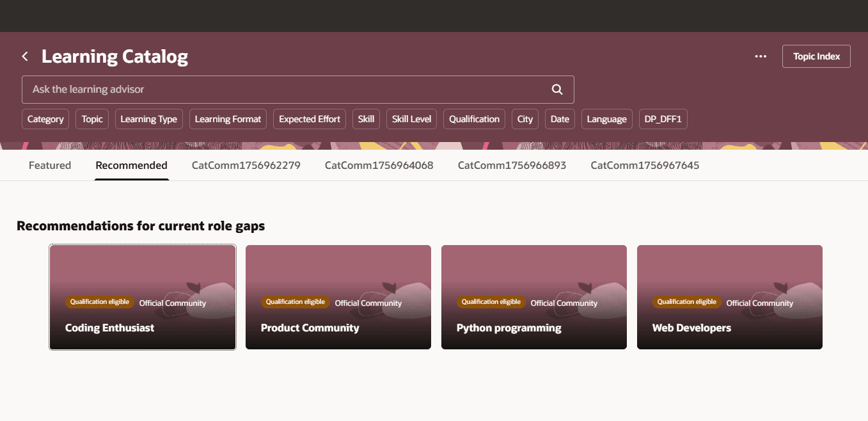Open the Learning Type filter
The height and width of the screenshot is (421, 868).
click(148, 118)
